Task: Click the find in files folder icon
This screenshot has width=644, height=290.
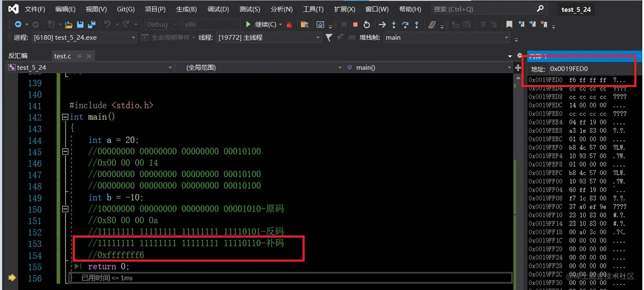Action: point(305,25)
